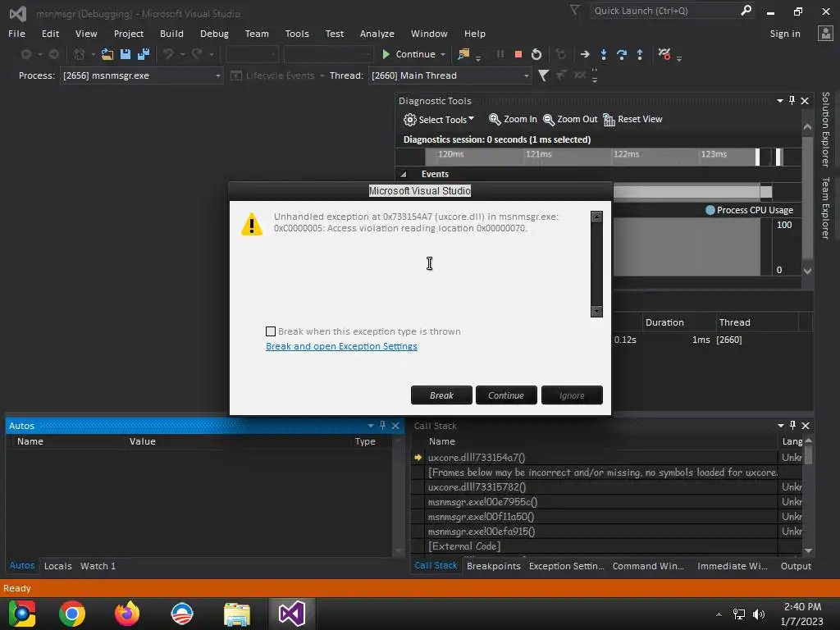Screen dimensions: 840x630
Task: Click the diagnostics timeline ruler at 122ms
Action: (626, 154)
